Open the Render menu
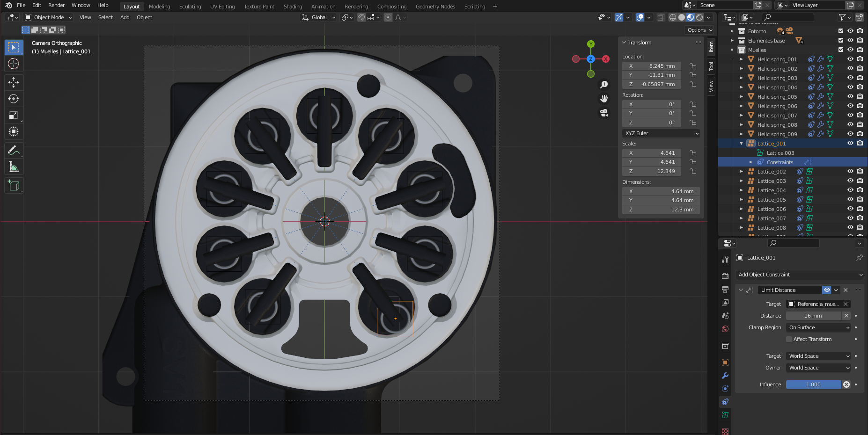Image resolution: width=868 pixels, height=435 pixels. 56,5
